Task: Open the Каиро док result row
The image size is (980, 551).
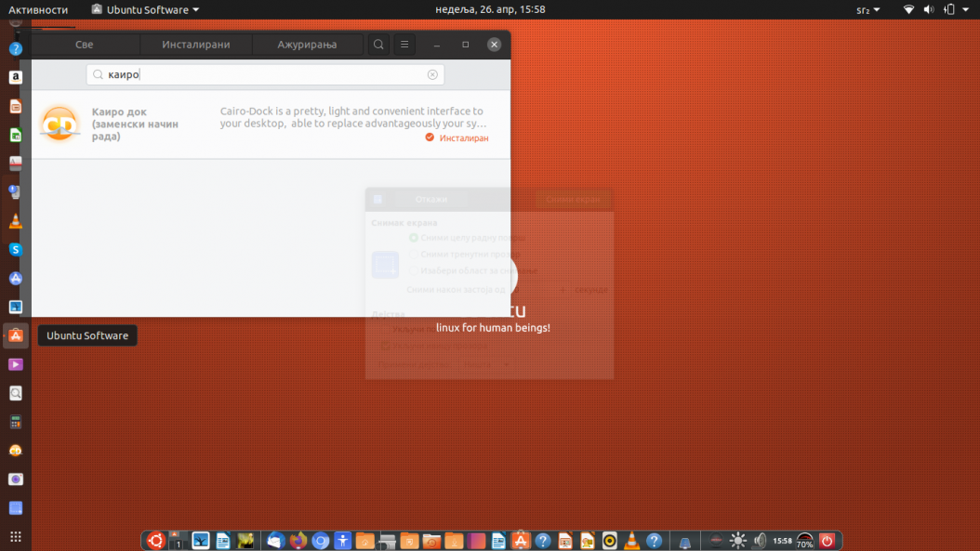Action: pos(271,125)
